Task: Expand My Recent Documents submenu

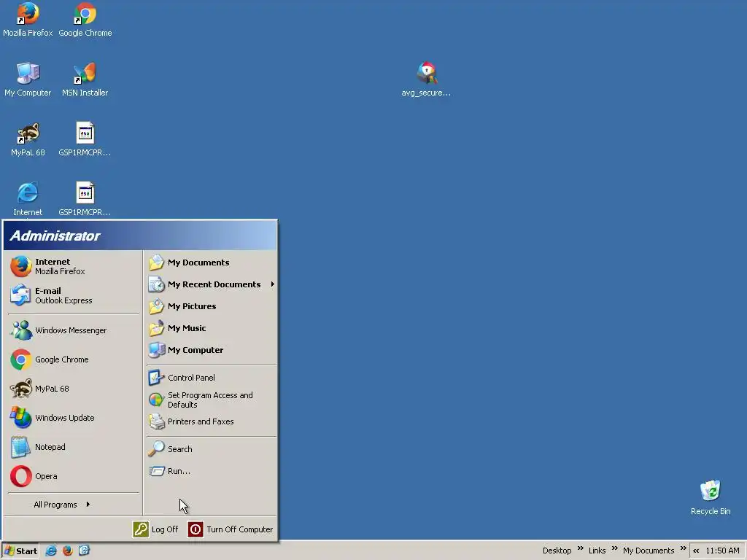Action: coord(211,284)
